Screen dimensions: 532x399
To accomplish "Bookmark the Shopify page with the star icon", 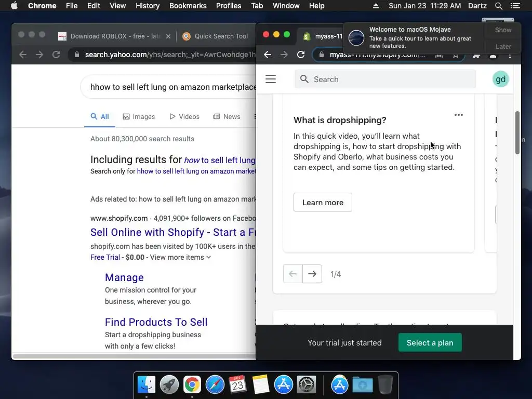I will coord(455,56).
